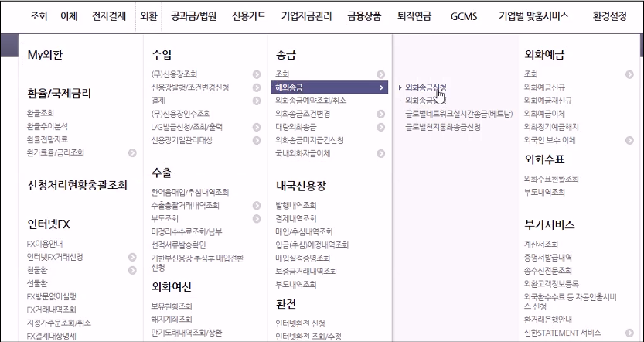Expand arrow next to 환가료율/금리조회
Image resolution: width=644 pixels, height=342 pixels.
pyautogui.click(x=132, y=153)
